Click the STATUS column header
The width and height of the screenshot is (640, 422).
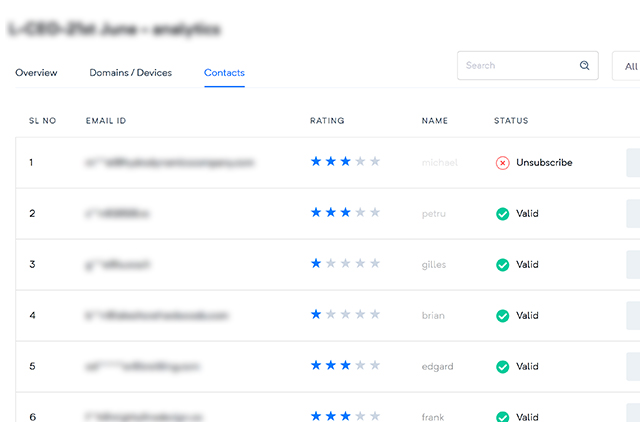(x=511, y=121)
